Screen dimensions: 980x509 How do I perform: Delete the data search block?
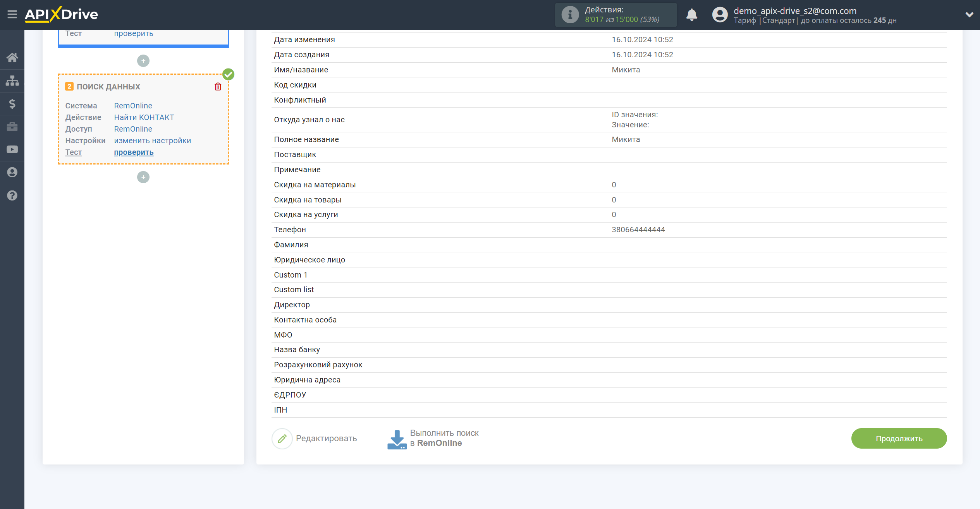pos(218,87)
